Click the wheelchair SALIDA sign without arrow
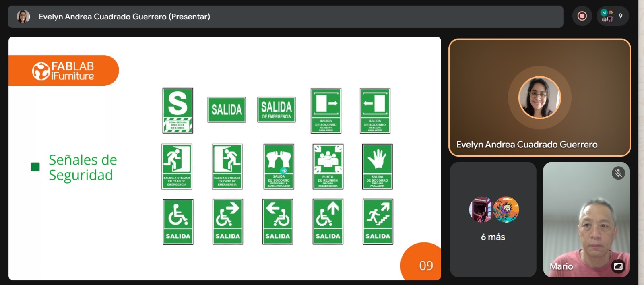The width and height of the screenshot is (644, 285). coord(178,221)
